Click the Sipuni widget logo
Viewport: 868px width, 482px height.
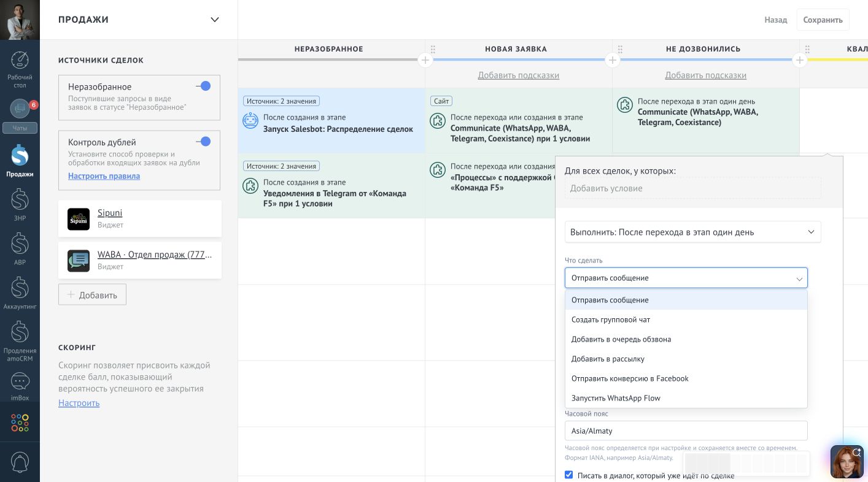tap(79, 219)
